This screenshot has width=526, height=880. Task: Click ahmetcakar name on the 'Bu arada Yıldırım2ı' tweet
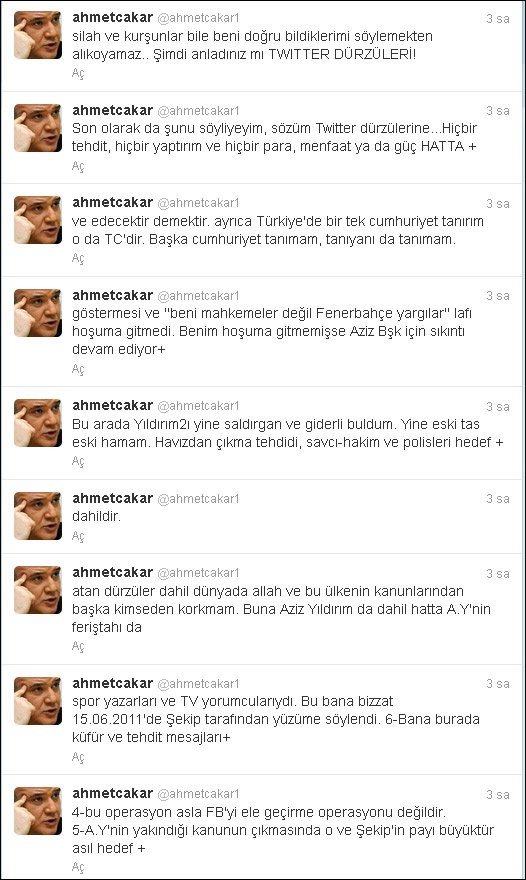[x=112, y=406]
